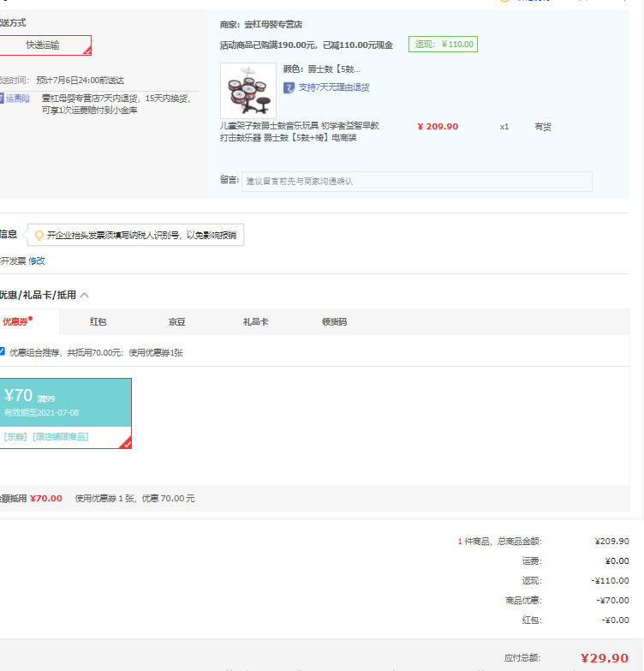This screenshot has width=644, height=671.
Task: Click the 返现 ¥110.00 cashback badge
Action: click(443, 45)
